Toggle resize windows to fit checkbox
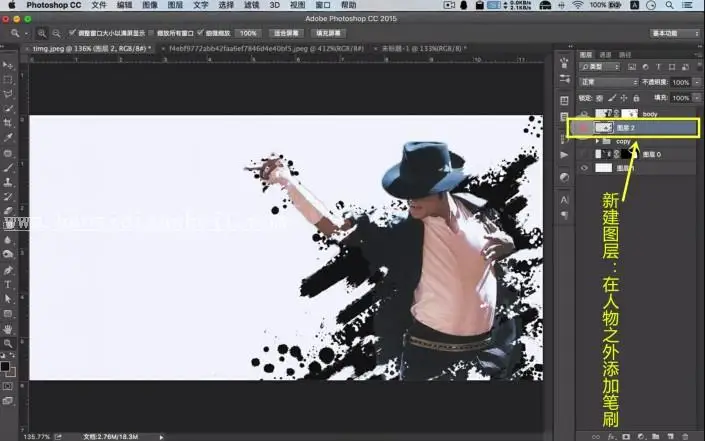 click(x=72, y=33)
